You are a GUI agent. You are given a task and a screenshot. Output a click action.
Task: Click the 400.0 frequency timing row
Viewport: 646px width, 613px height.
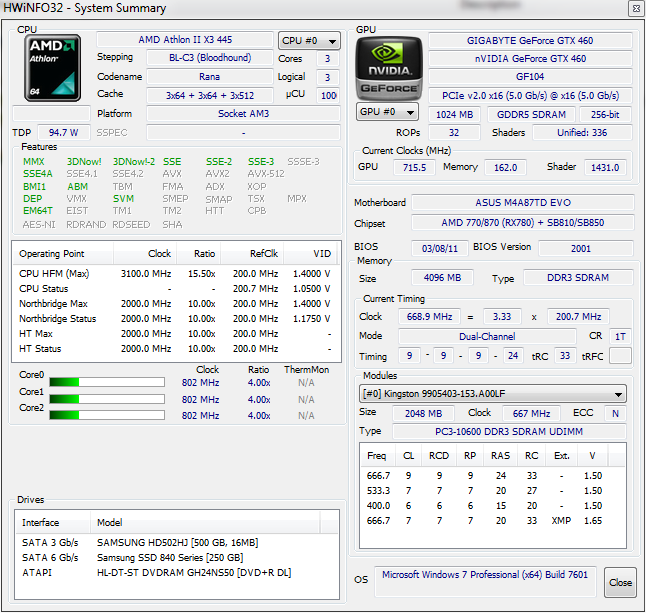(493, 505)
